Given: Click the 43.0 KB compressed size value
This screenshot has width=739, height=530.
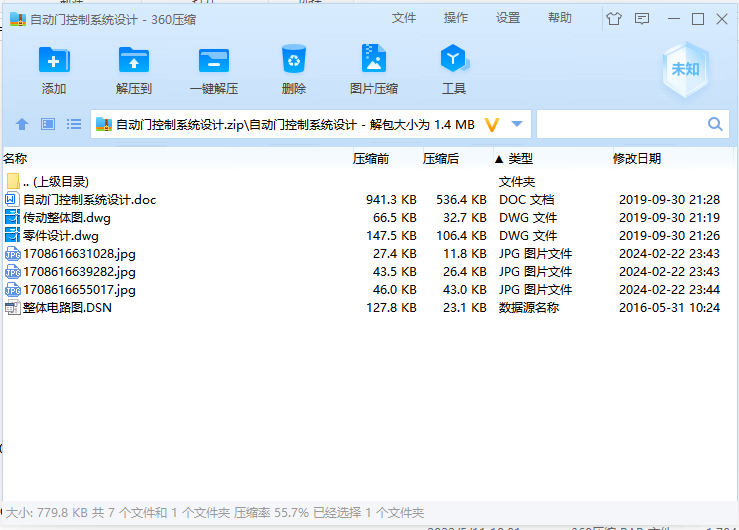Looking at the screenshot, I should click(464, 290).
